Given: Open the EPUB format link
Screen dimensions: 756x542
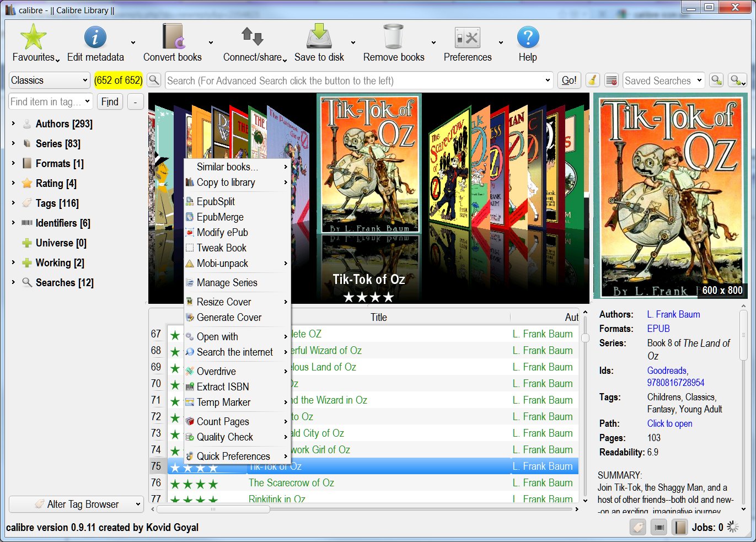Looking at the screenshot, I should (658, 329).
